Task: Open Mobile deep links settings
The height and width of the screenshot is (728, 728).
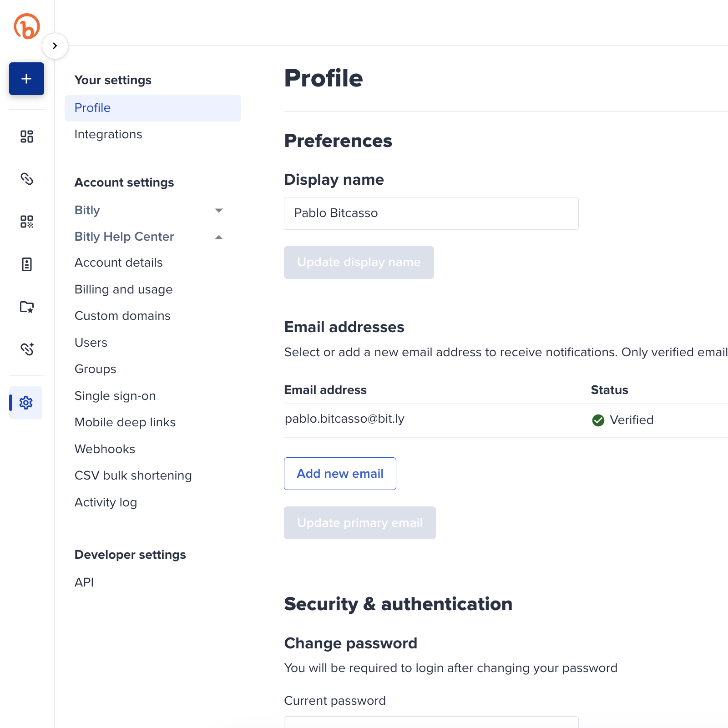Action: pyautogui.click(x=125, y=422)
